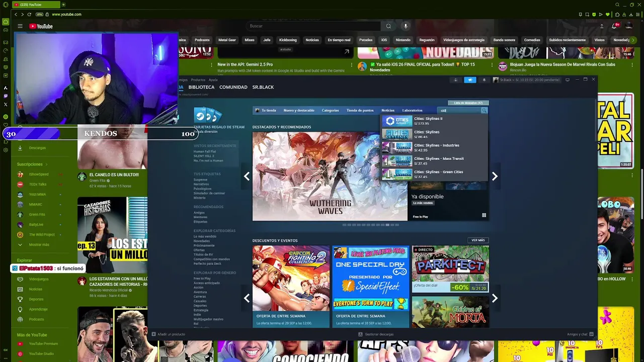Viewport: 644px width, 362px height.
Task: Click the Steam search magnifier button
Action: pyautogui.click(x=484, y=110)
